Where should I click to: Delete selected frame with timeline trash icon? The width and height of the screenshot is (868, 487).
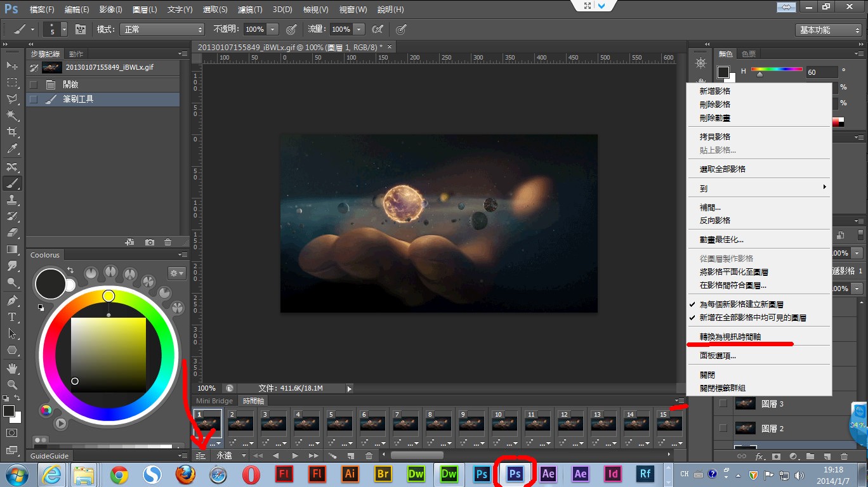369,455
